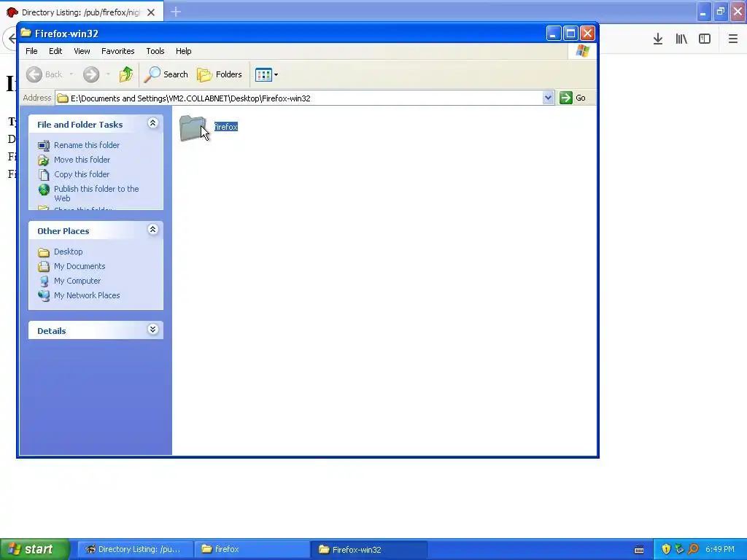Close the Directory Listing browser tab
This screenshot has height=560, width=747.
(x=151, y=12)
